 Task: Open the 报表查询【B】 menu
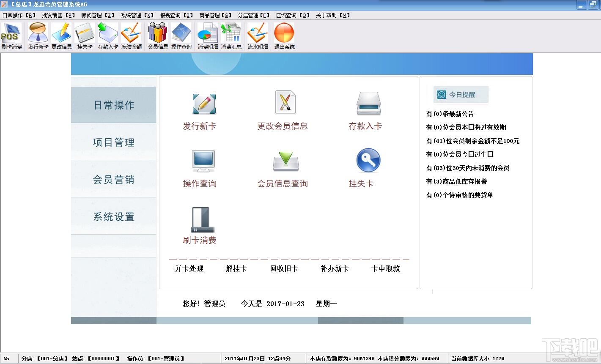click(x=177, y=15)
